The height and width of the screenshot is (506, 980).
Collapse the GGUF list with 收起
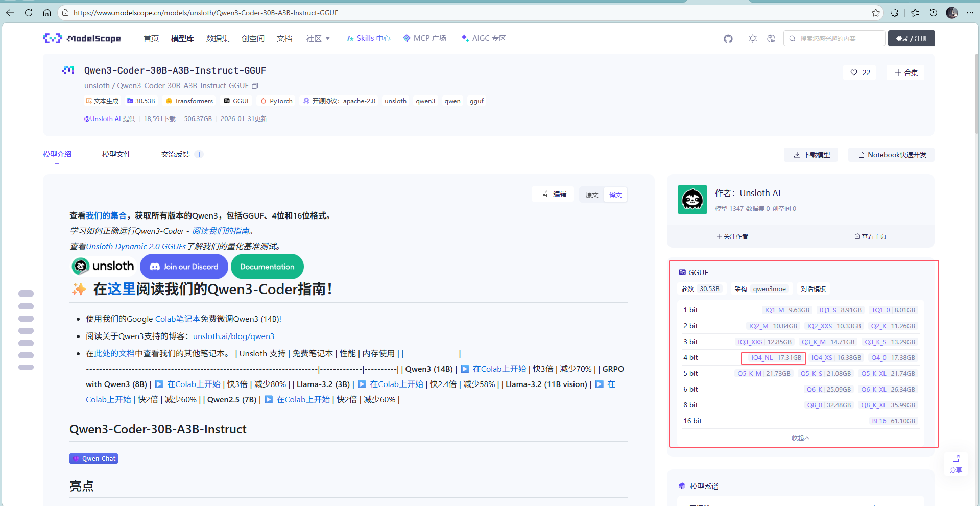800,438
